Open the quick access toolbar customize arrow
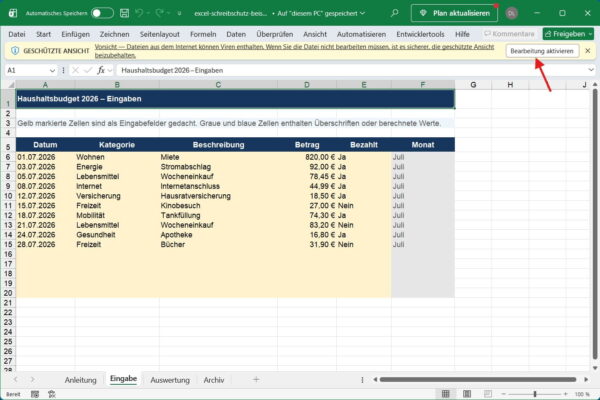The width and height of the screenshot is (600, 400). (179, 13)
